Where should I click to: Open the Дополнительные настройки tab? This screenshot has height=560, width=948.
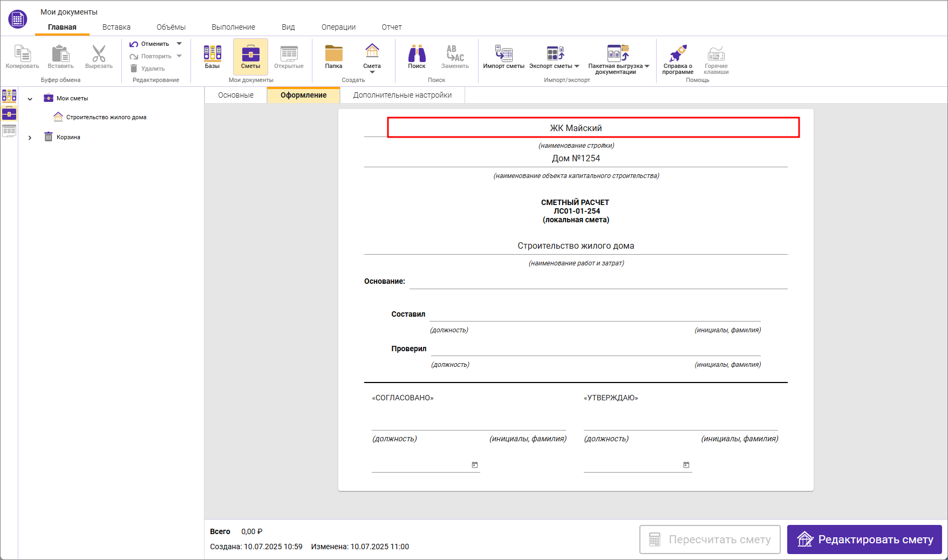(x=402, y=95)
